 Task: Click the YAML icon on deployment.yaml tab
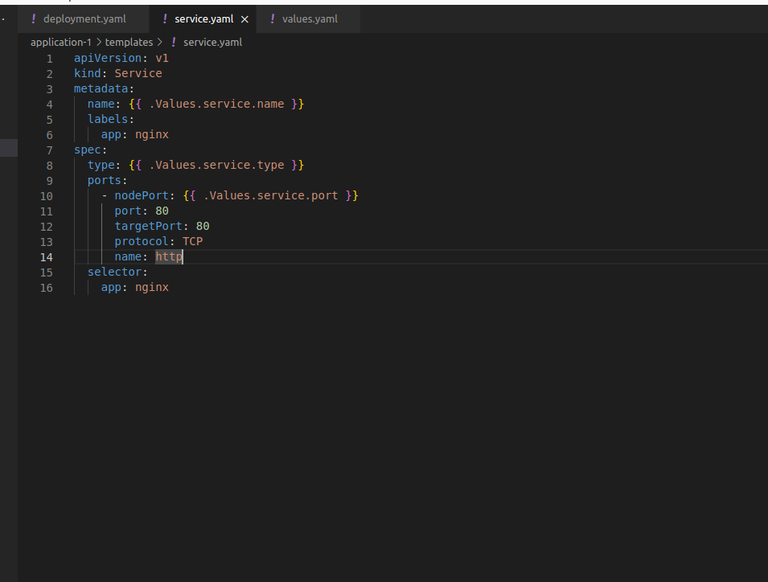point(33,19)
